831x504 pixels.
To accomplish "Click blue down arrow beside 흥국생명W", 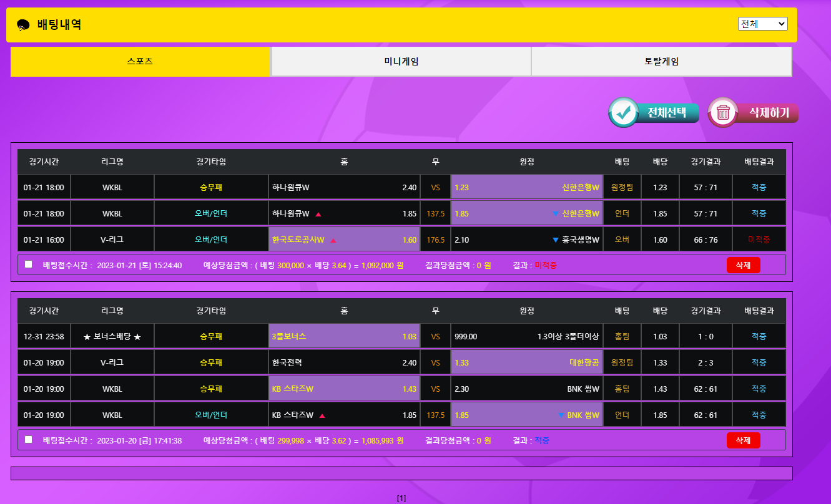I will pyautogui.click(x=555, y=240).
